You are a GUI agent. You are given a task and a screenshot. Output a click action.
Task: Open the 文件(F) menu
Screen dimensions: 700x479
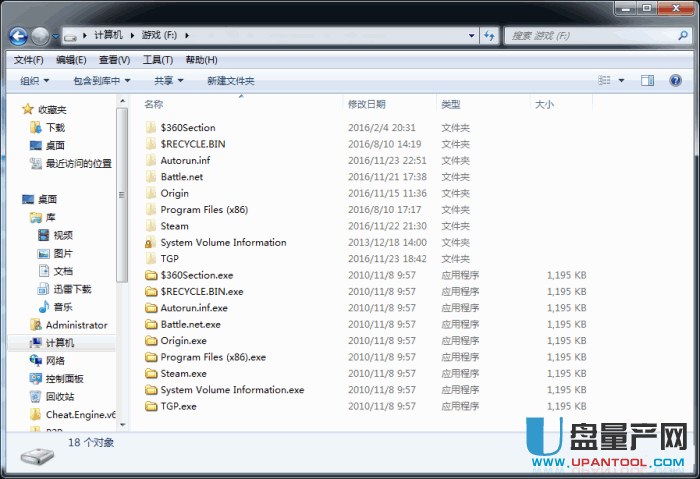(x=28, y=60)
